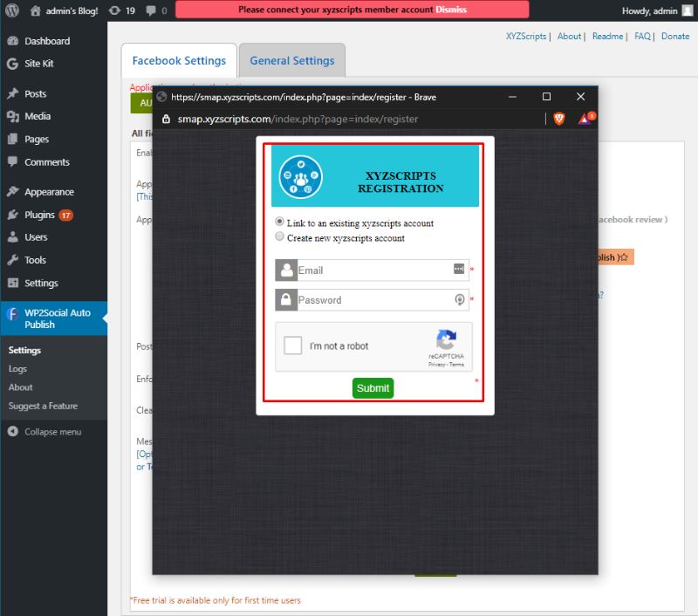Screen dimensions: 698x616
Task: Click the Brave Shields lion icon
Action: [559, 119]
